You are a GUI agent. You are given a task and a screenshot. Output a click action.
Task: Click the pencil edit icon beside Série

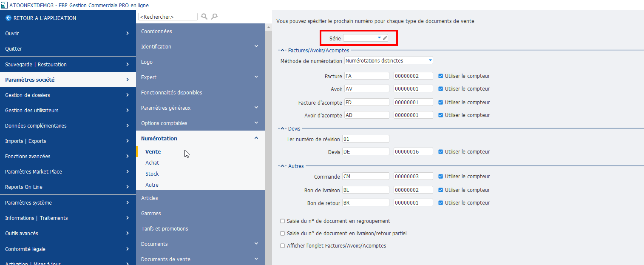[385, 38]
